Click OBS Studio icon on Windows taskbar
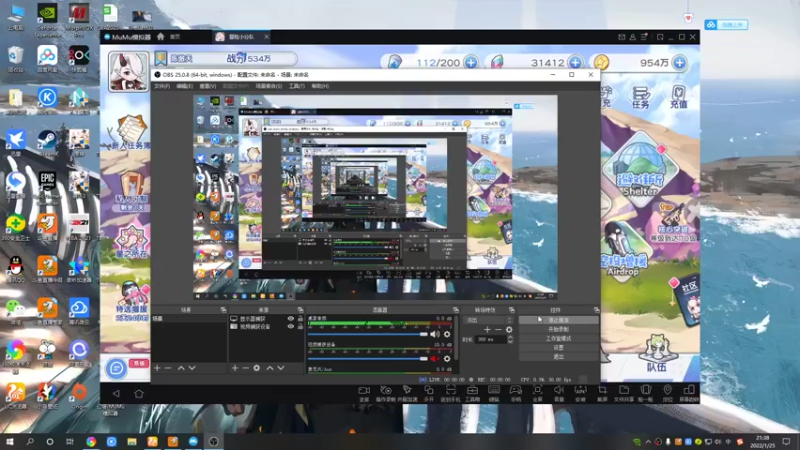 213,441
